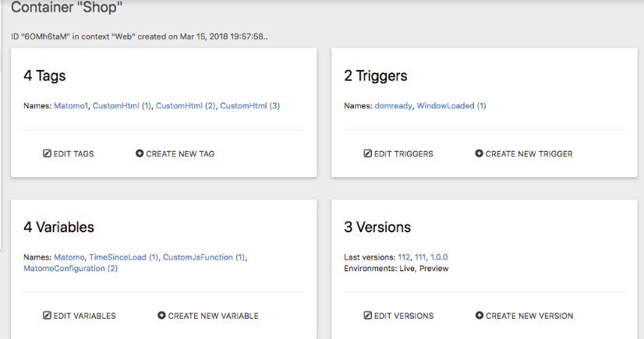Screen dimensions: 644x339
Task: Open version 112 link
Action: (404, 257)
